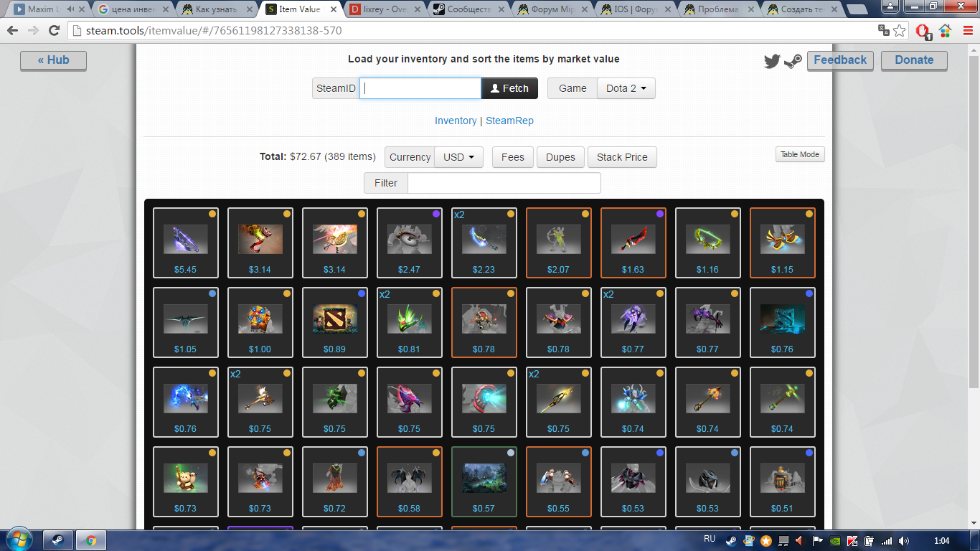Viewport: 980px width, 551px height.
Task: Open the Kaspersky tray icon
Action: coord(852,541)
